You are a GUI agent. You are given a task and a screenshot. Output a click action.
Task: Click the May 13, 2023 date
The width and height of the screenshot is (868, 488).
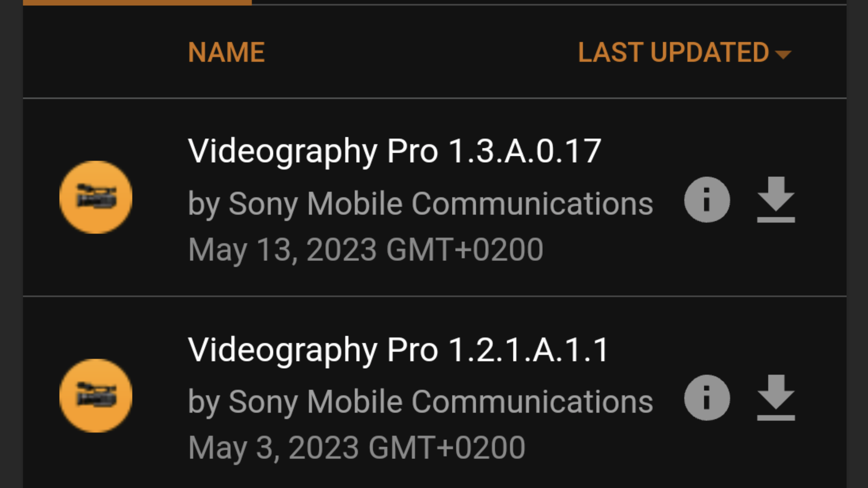365,249
